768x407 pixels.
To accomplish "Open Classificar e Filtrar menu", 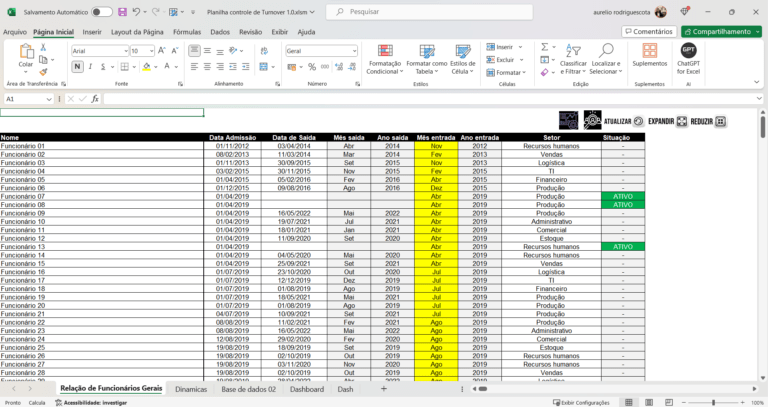I will 573,60.
